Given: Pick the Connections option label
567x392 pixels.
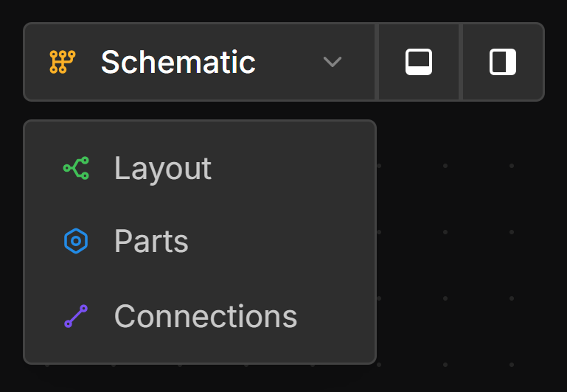Looking at the screenshot, I should (x=205, y=316).
